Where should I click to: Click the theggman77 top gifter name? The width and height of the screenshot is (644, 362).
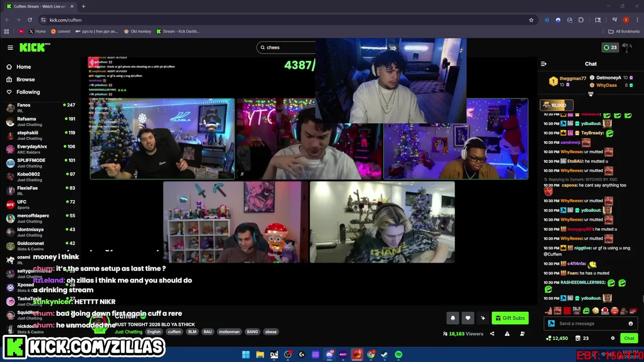[x=573, y=78]
